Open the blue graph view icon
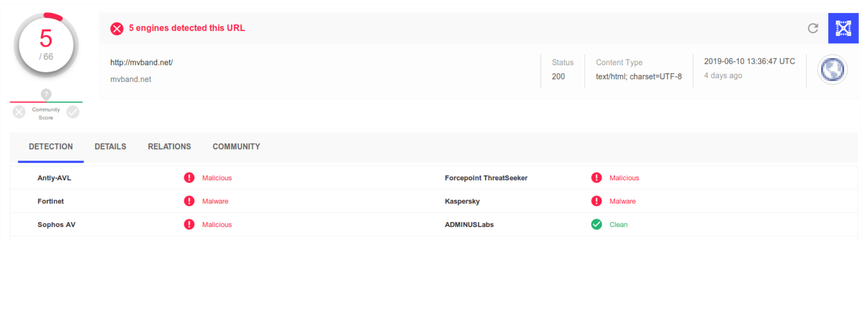The height and width of the screenshot is (333, 868). pyautogui.click(x=843, y=28)
